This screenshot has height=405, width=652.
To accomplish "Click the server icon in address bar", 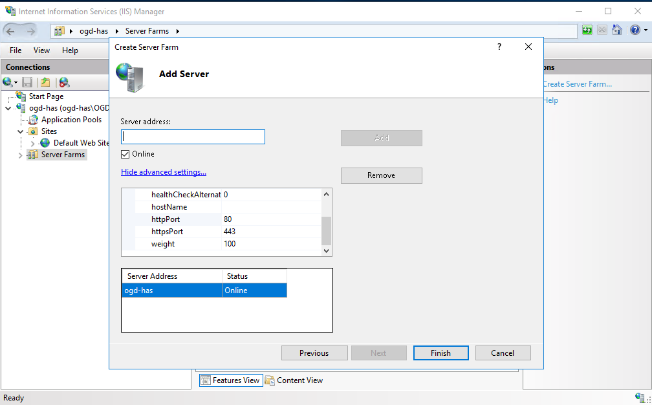I will pyautogui.click(x=59, y=31).
